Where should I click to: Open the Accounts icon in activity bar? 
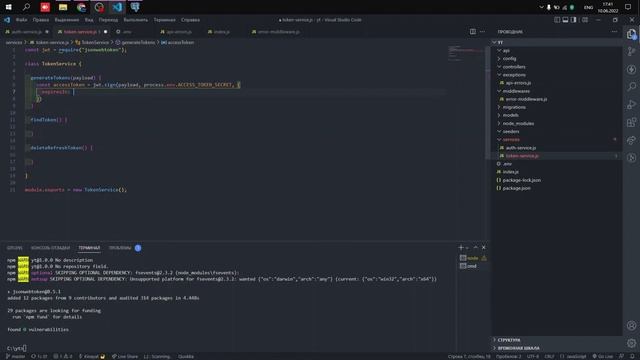coord(631,325)
